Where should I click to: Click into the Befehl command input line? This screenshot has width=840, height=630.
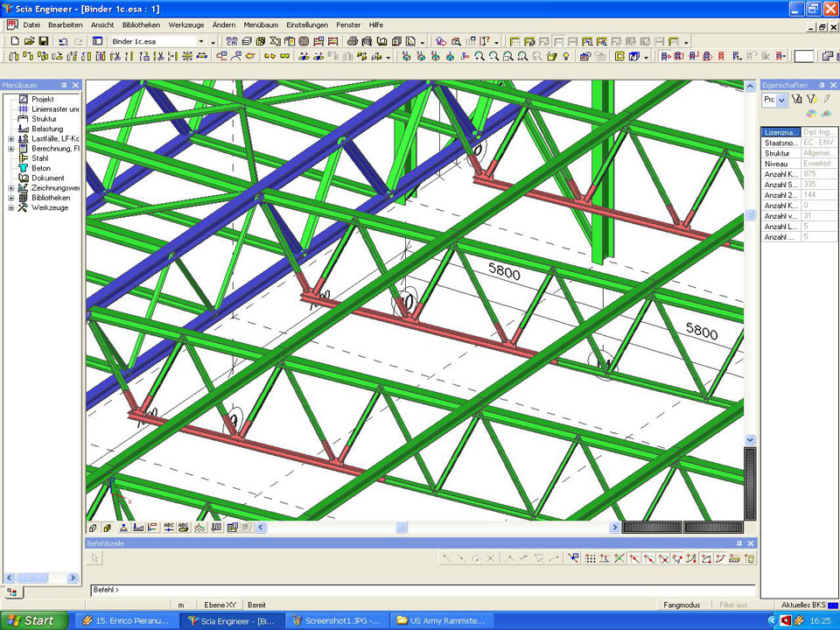(420, 590)
